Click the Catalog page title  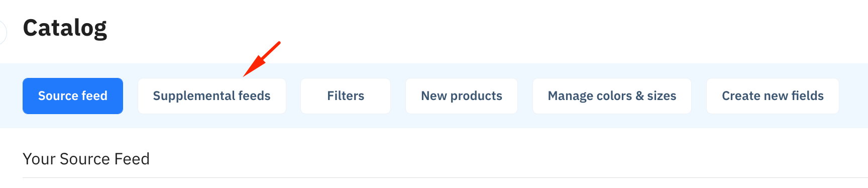(65, 28)
